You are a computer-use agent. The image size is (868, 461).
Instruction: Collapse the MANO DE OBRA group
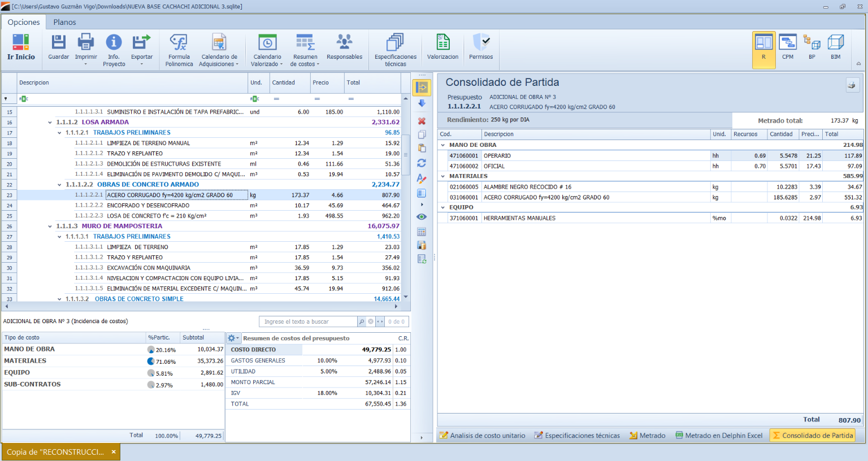(443, 145)
